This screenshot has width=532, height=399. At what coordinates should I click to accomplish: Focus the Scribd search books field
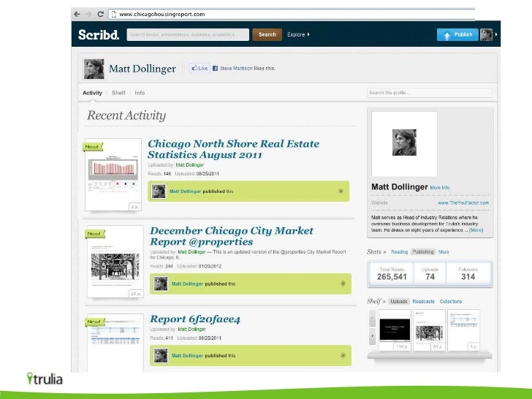(x=188, y=34)
